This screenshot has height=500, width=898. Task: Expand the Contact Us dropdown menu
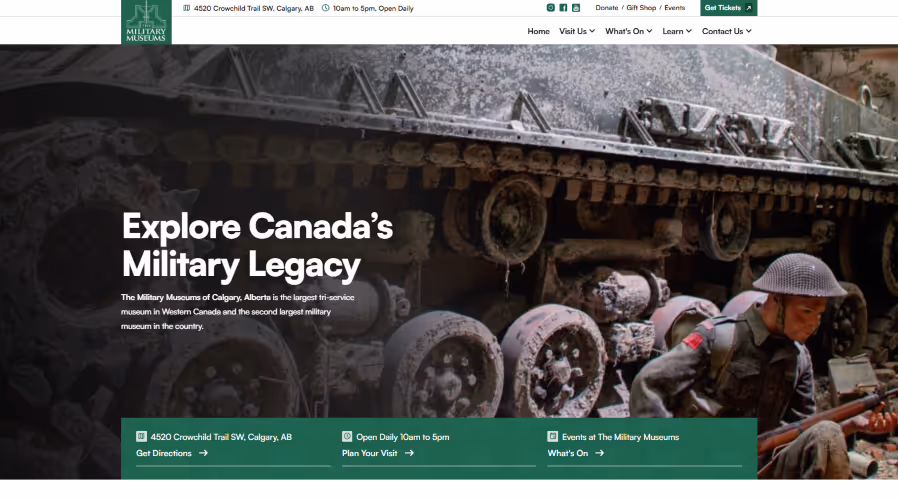(727, 31)
